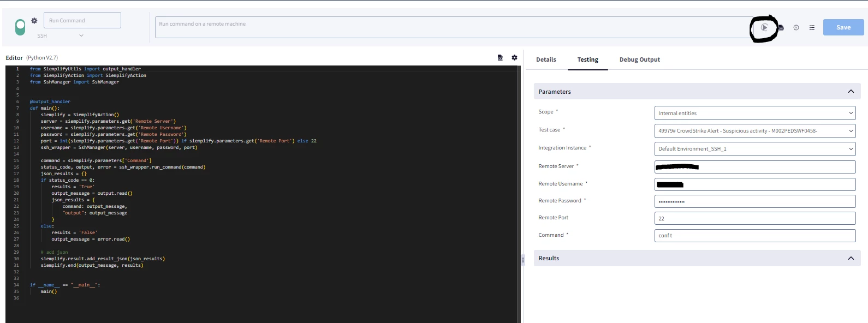Click the panel splitter handle beside editor
Viewport: 868px width, 323px height.
522,260
